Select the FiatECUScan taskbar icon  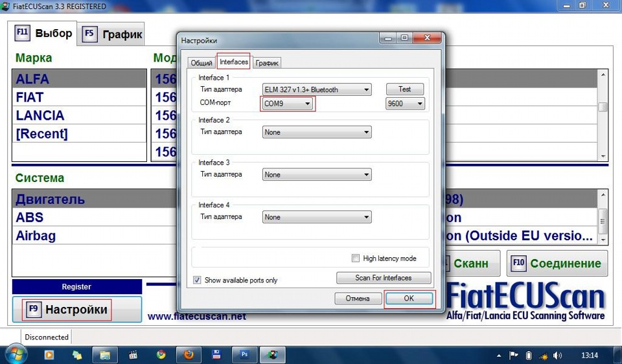[272, 355]
